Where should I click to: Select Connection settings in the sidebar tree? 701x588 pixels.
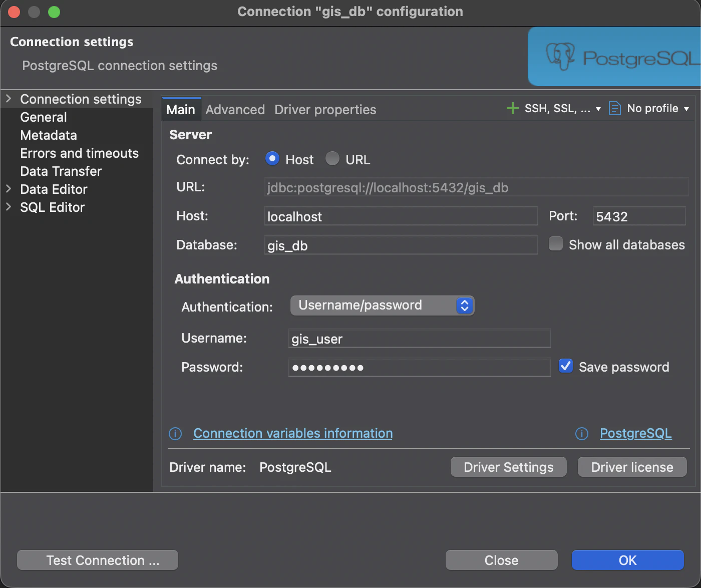pos(81,99)
